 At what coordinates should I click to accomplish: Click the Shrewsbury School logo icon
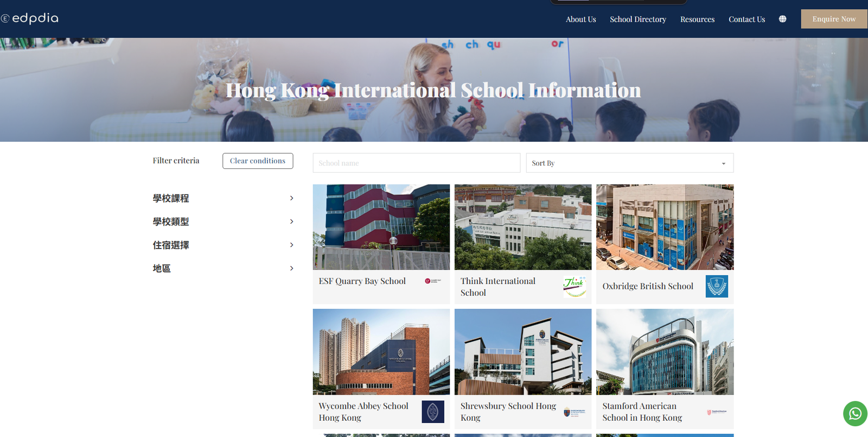click(x=574, y=412)
